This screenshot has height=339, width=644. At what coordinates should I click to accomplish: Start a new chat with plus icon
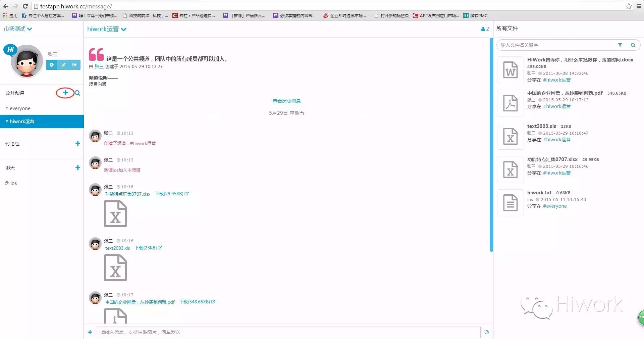pos(78,167)
